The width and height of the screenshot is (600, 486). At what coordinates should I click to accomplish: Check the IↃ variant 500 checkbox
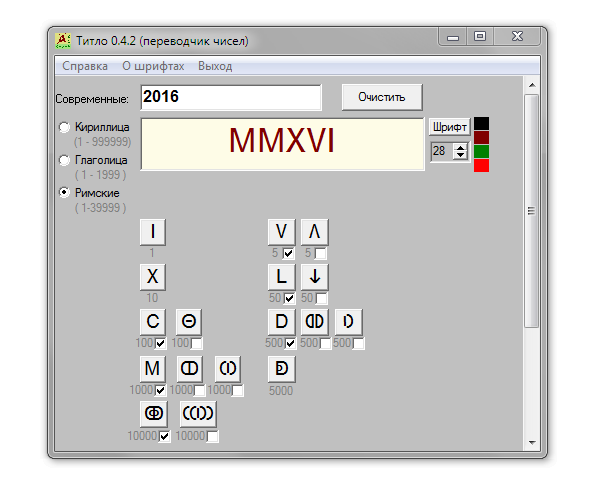click(359, 343)
